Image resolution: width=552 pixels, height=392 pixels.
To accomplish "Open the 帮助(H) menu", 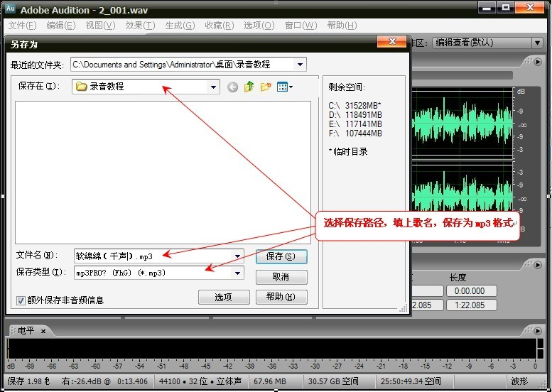I will click(x=342, y=26).
